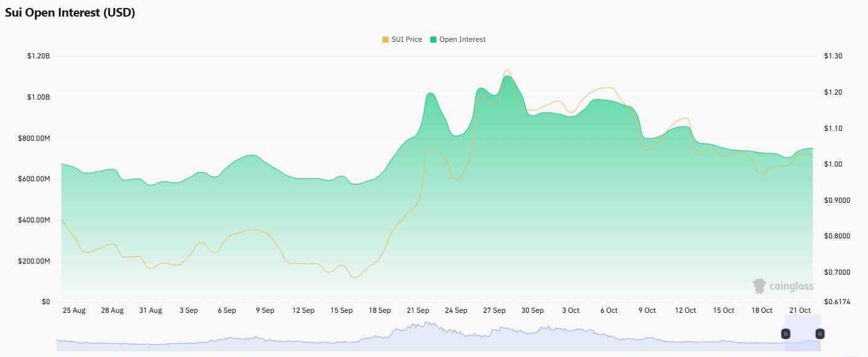Viewport: 868px width, 357px height.
Task: Click the $800.00M left axis label
Action: 34,138
